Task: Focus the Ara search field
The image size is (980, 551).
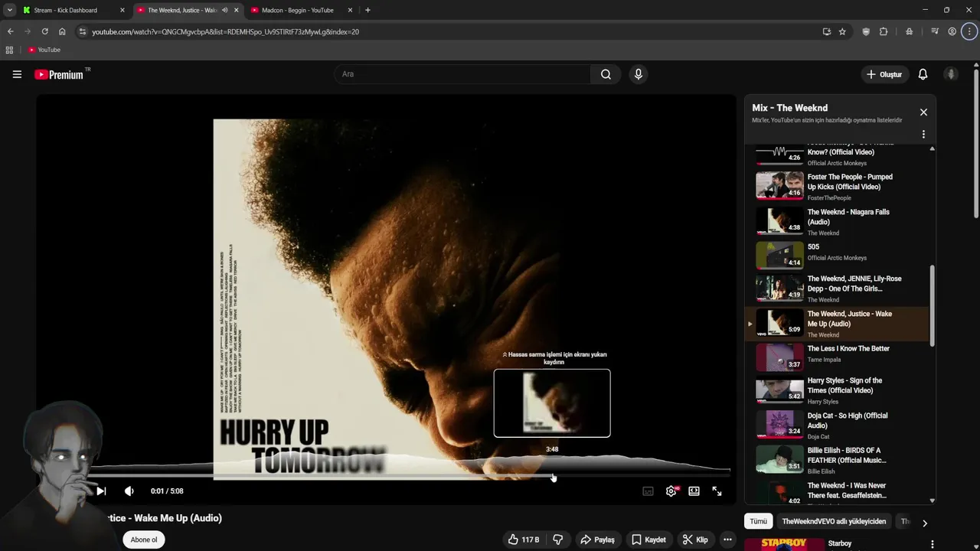Action: coord(462,74)
